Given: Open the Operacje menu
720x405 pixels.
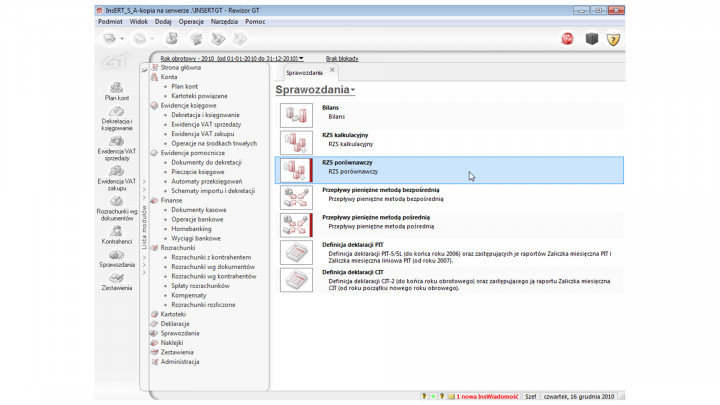Looking at the screenshot, I should (x=191, y=22).
